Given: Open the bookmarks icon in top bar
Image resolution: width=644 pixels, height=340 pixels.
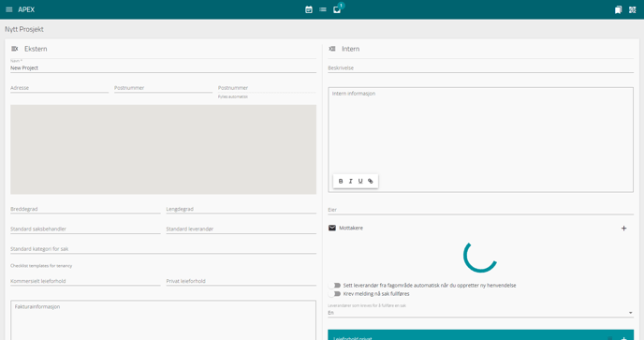Looking at the screenshot, I should (x=618, y=9).
